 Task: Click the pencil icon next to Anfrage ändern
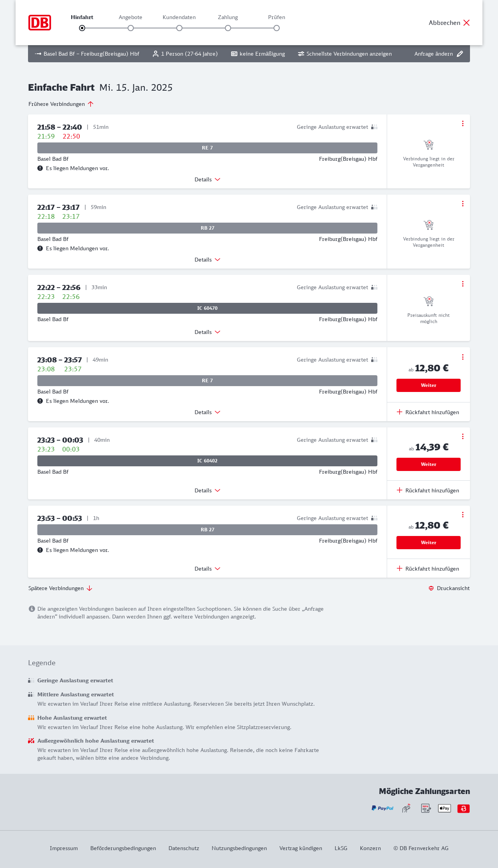point(460,54)
